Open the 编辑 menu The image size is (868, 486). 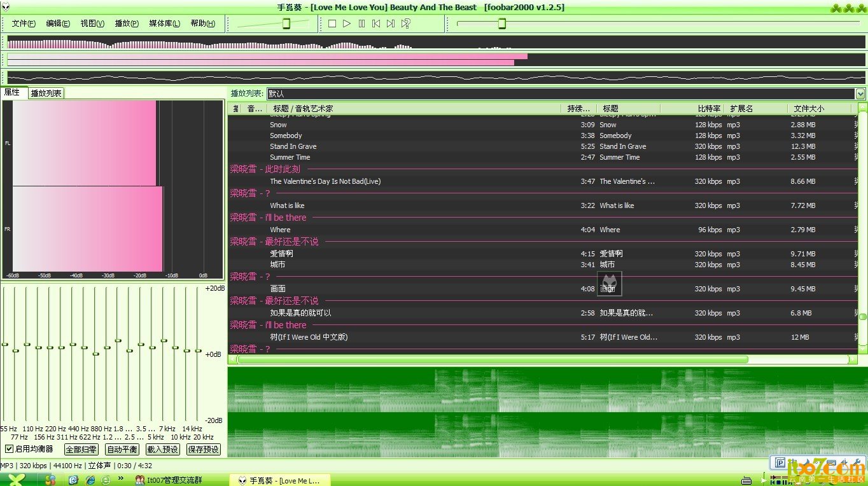click(58, 24)
